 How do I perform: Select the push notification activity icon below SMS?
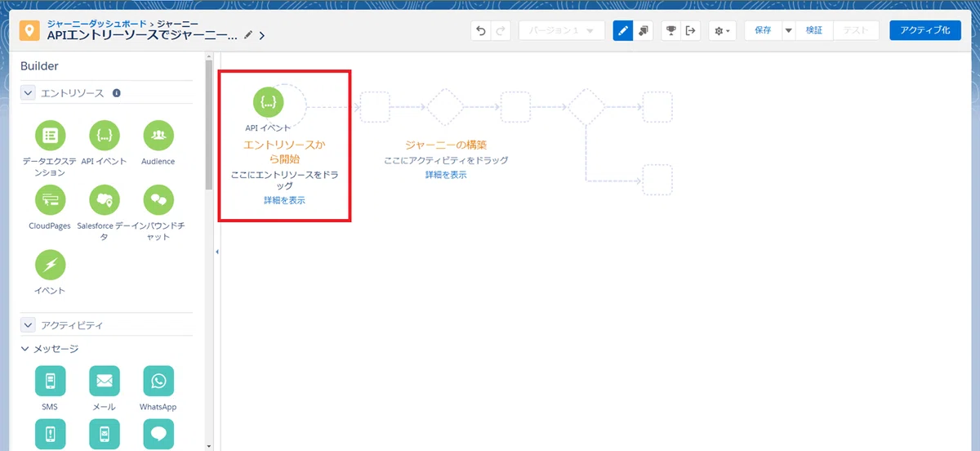click(50, 434)
